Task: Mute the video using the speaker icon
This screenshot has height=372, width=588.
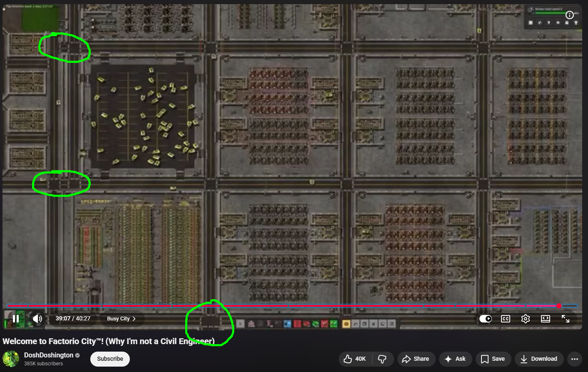Action: (x=37, y=319)
